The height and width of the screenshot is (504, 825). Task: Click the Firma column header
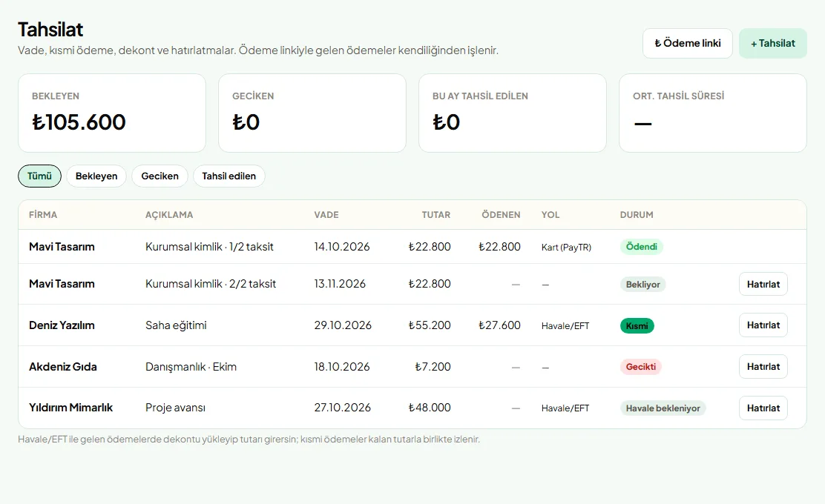43,214
